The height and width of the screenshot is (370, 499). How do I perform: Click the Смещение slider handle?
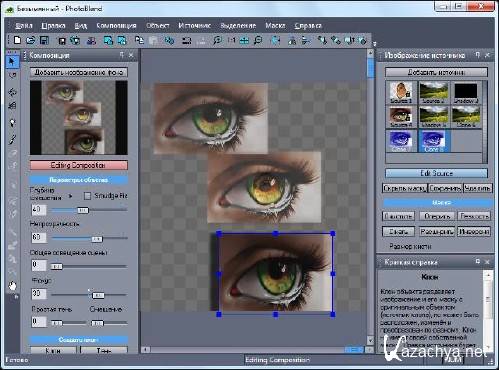click(97, 323)
